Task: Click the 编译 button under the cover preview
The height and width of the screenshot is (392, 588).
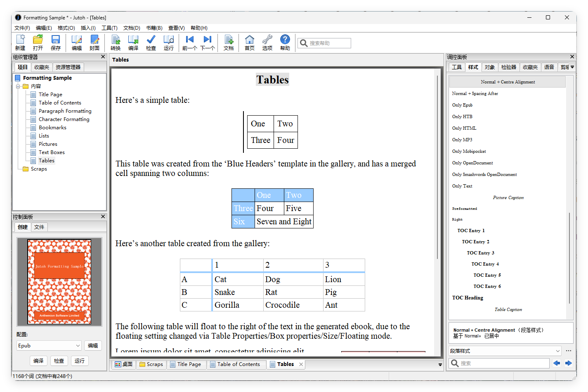Action: coord(38,361)
